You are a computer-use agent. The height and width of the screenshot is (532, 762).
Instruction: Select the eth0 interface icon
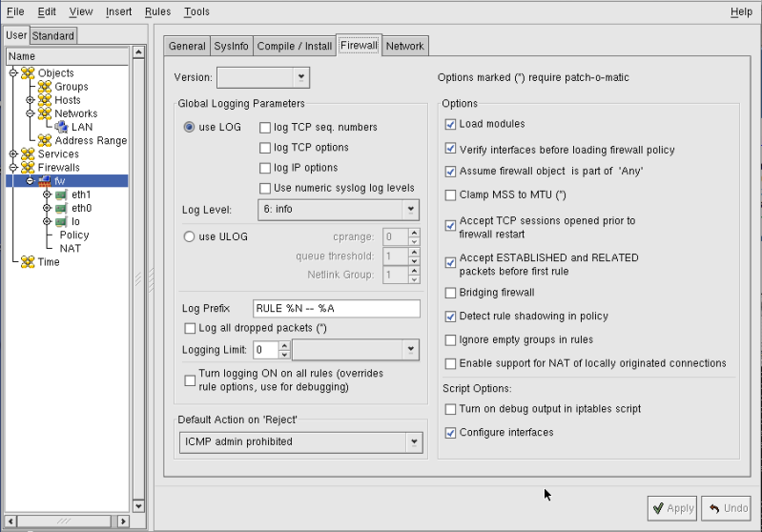click(x=61, y=208)
